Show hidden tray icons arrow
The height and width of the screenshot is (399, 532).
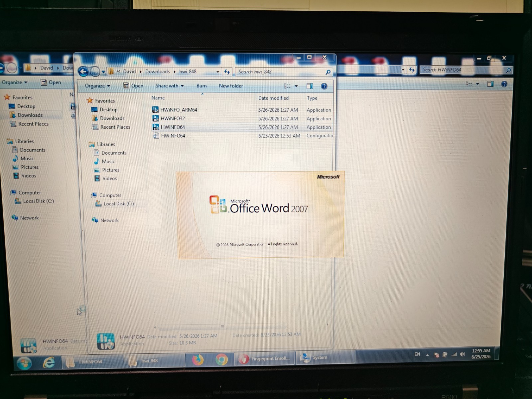(x=427, y=355)
